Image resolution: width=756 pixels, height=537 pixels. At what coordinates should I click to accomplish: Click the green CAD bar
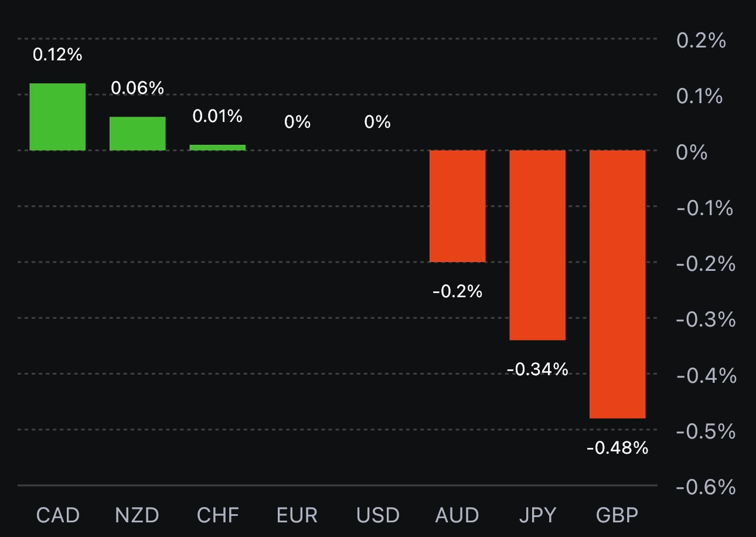(x=57, y=117)
